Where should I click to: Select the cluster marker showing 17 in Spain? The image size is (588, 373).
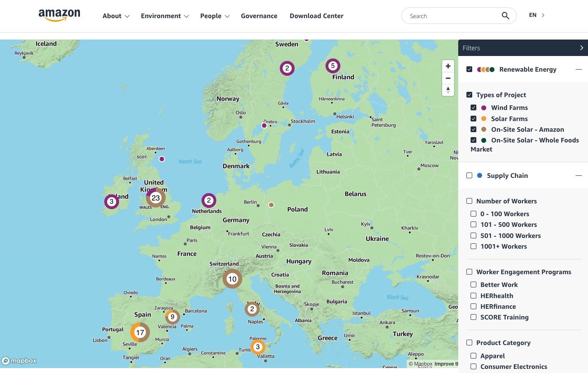tap(140, 332)
